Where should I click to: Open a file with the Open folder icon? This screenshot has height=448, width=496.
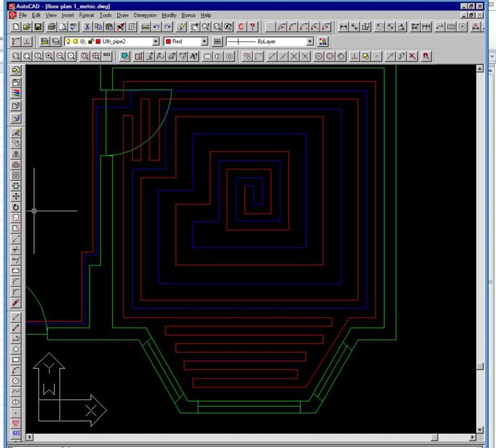27,27
